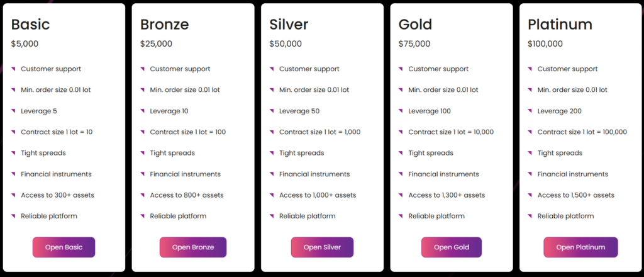Screen dimensions: 644x277
Task: Select the Open Silver button
Action: click(x=322, y=247)
